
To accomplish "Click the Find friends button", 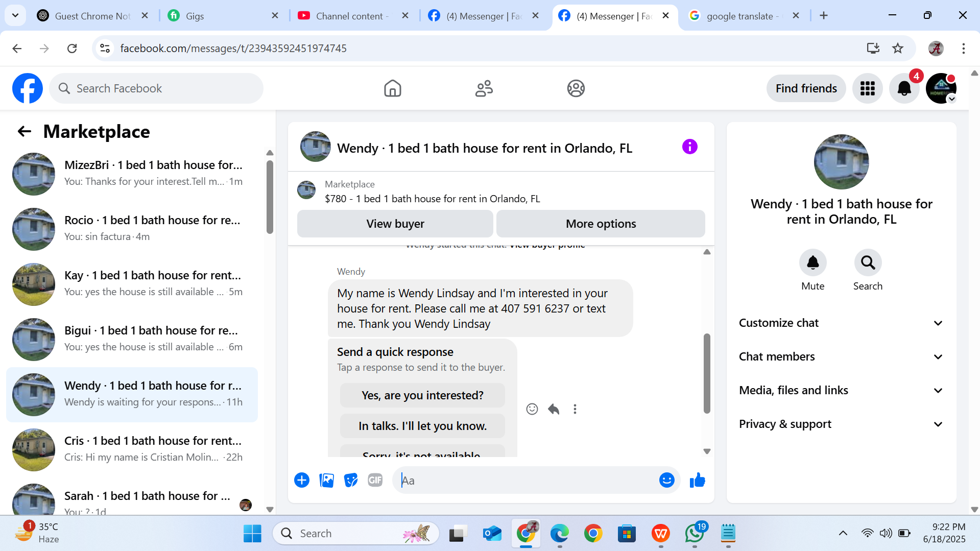I will (x=806, y=88).
